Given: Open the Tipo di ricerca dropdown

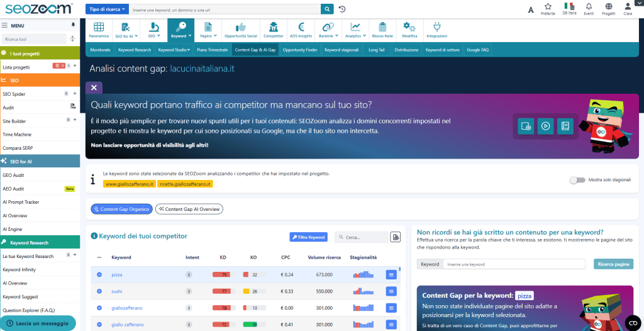Looking at the screenshot, I should click(107, 9).
